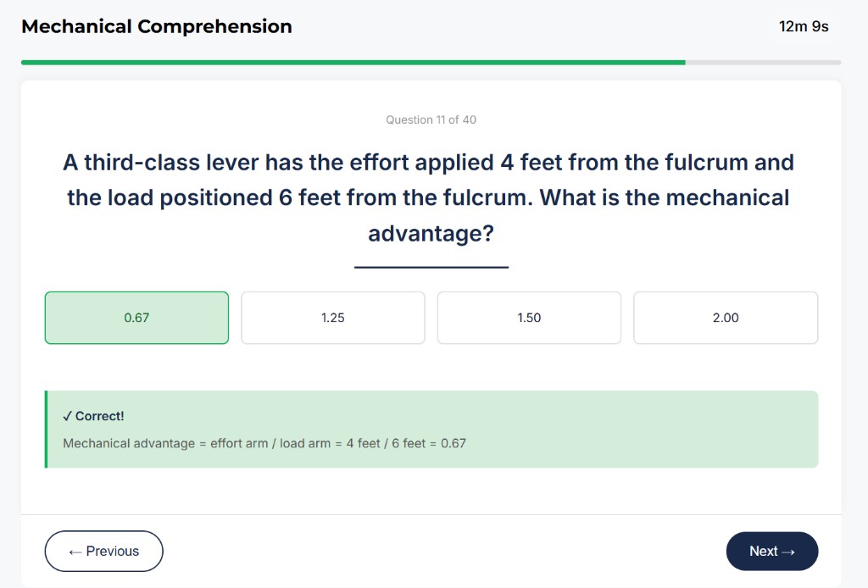Click the Correct feedback banner
Image resolution: width=868 pixels, height=588 pixels.
tap(431, 428)
